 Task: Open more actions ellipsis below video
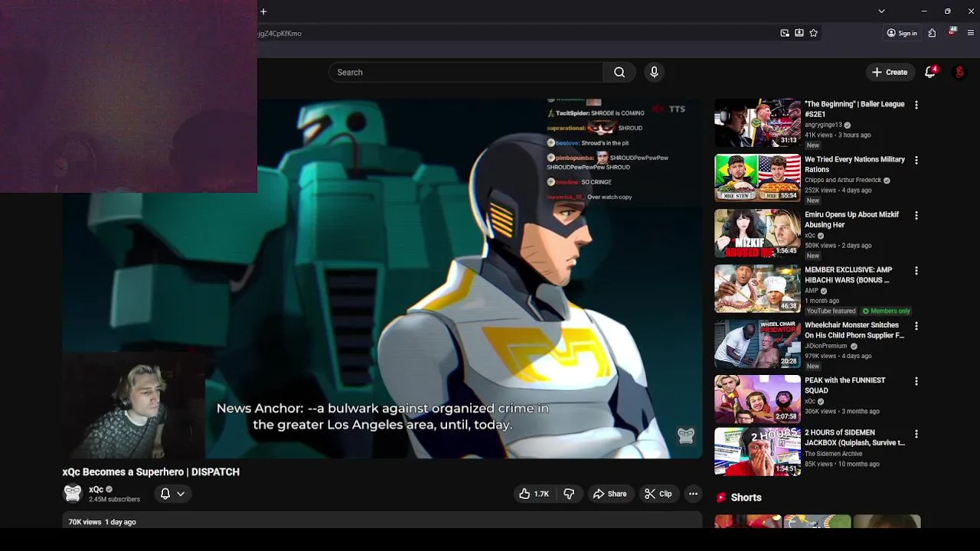click(x=693, y=494)
